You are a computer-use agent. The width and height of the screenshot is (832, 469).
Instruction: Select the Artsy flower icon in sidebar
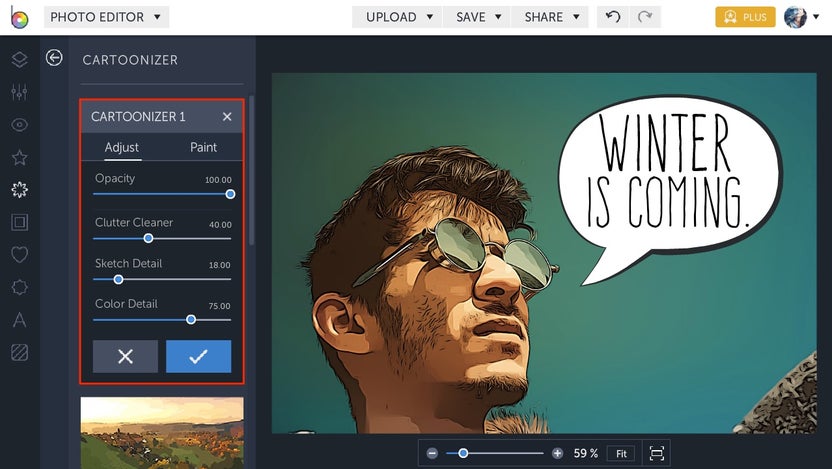pyautogui.click(x=20, y=190)
